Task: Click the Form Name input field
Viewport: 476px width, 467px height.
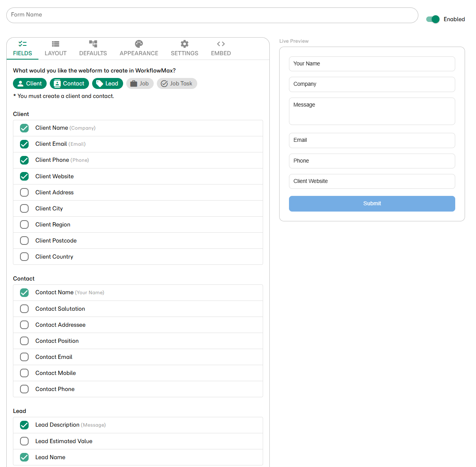Action: tap(212, 15)
